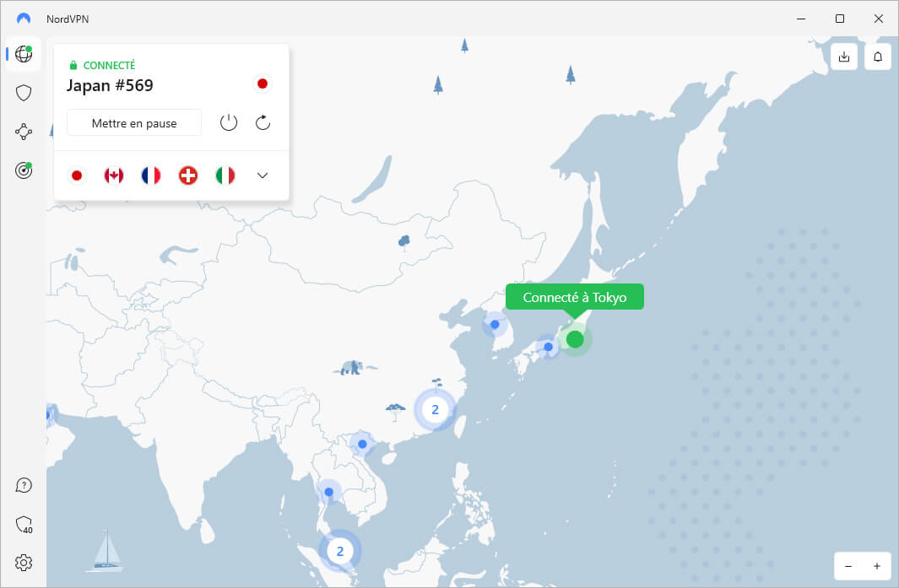Reconnect using the refresh icon
The width and height of the screenshot is (899, 588).
tap(262, 122)
